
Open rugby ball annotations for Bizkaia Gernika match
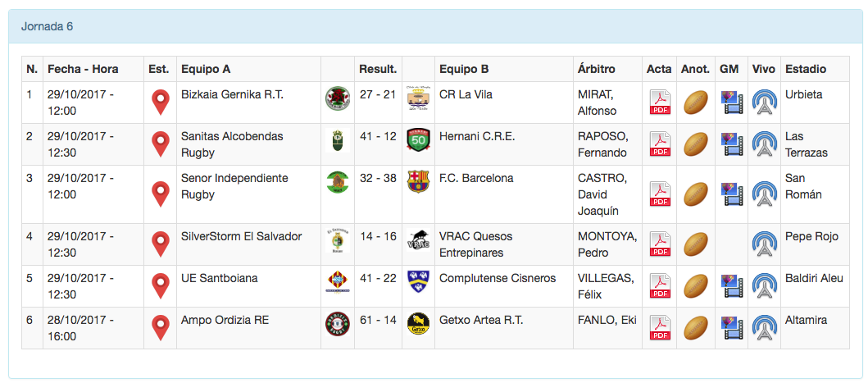coord(696,103)
